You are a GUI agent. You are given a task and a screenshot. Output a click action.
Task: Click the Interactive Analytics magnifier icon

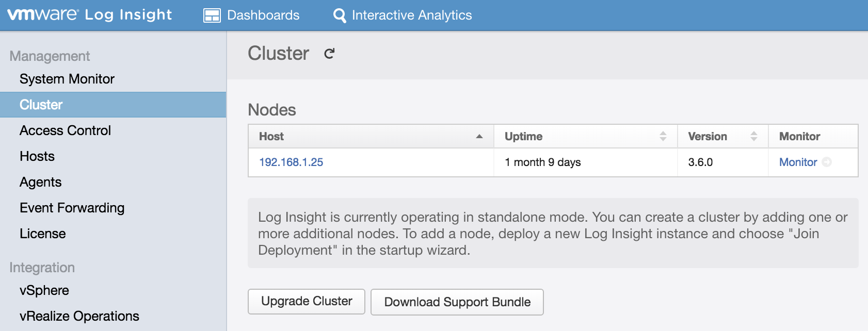(340, 15)
